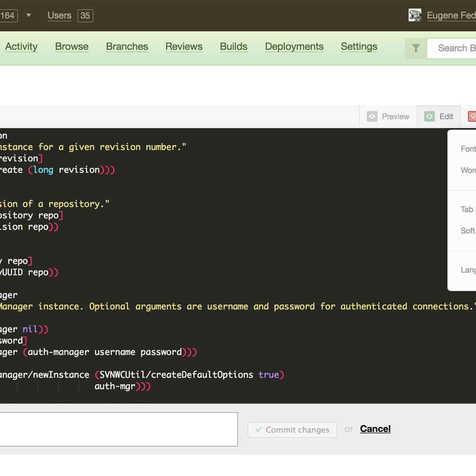Screen dimensions: 476x476
Task: Click the filter funnel icon beside search
Action: [416, 48]
